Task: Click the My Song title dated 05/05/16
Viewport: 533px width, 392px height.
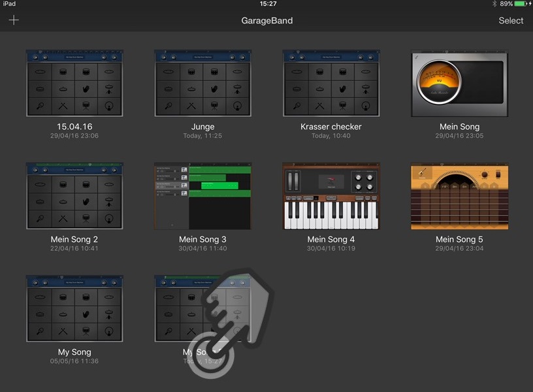Action: pyautogui.click(x=74, y=352)
